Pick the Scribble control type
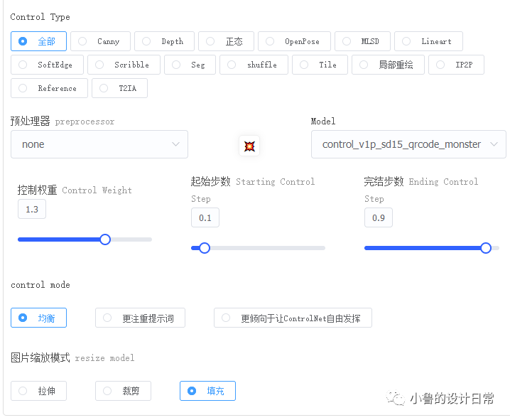Screen dimensions: 510x420 pos(124,65)
